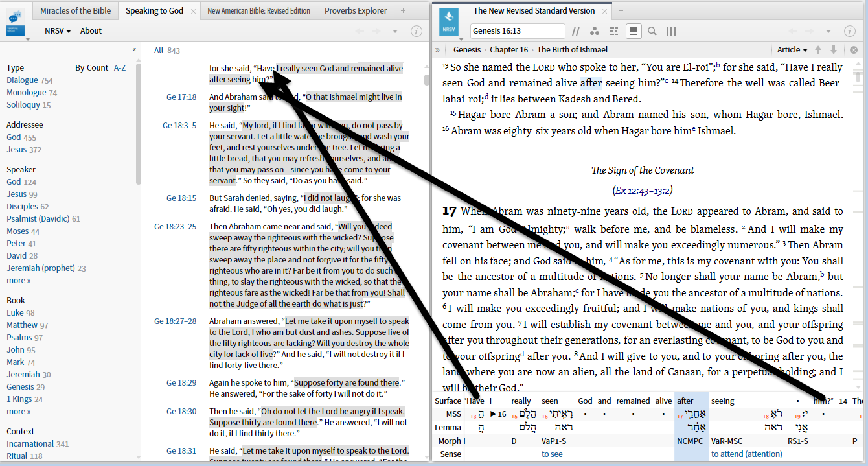Viewport: 868px width, 466px height.
Task: Switch to Proverbs Explorer tab
Action: [x=356, y=11]
